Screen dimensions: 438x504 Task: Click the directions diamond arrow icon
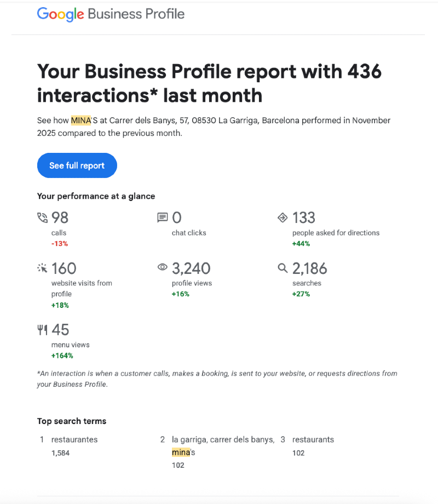[283, 218]
